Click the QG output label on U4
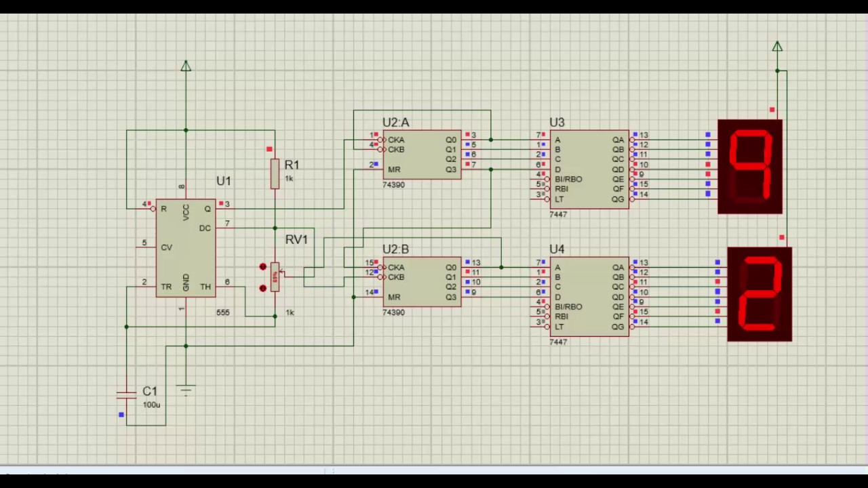This screenshot has width=868, height=488. click(x=618, y=327)
